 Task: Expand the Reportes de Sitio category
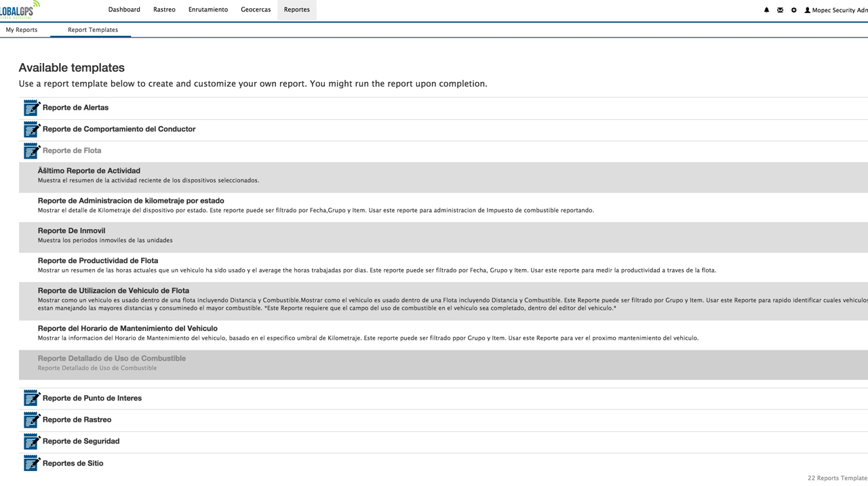(73, 464)
